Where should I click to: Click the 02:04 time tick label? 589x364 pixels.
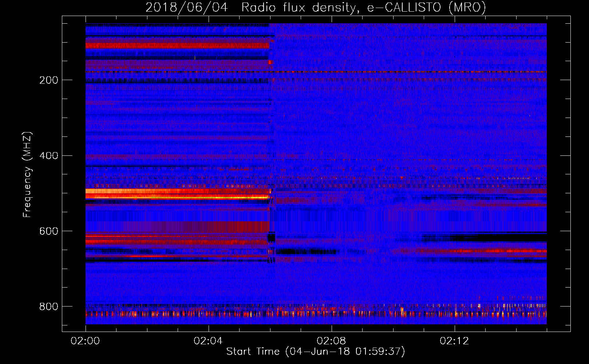pos(208,341)
